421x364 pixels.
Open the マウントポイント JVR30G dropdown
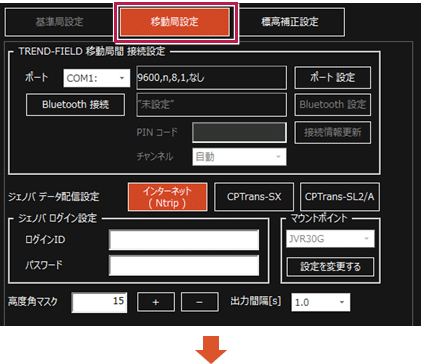pyautogui.click(x=330, y=239)
